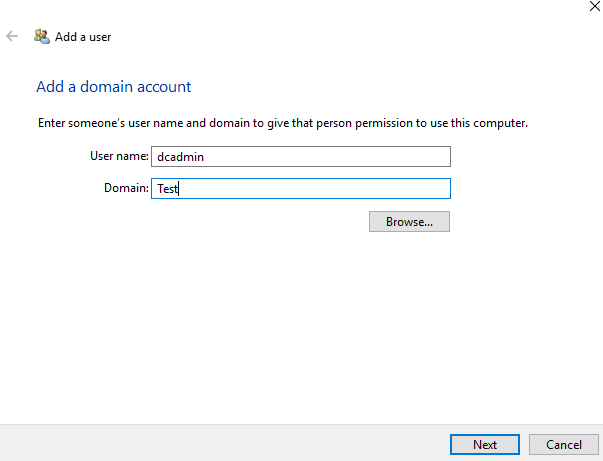Focus the Domain input field
The width and height of the screenshot is (603, 461).
(x=300, y=189)
